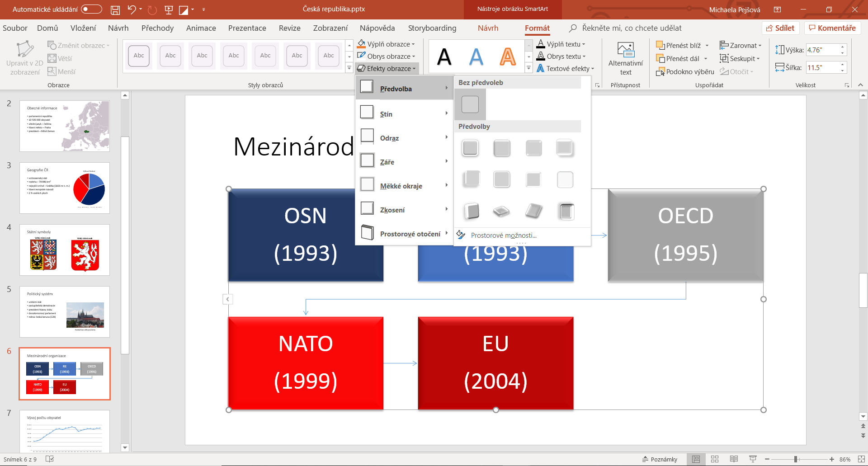868x466 pixels.
Task: Switch to reading view icon
Action: pyautogui.click(x=734, y=459)
